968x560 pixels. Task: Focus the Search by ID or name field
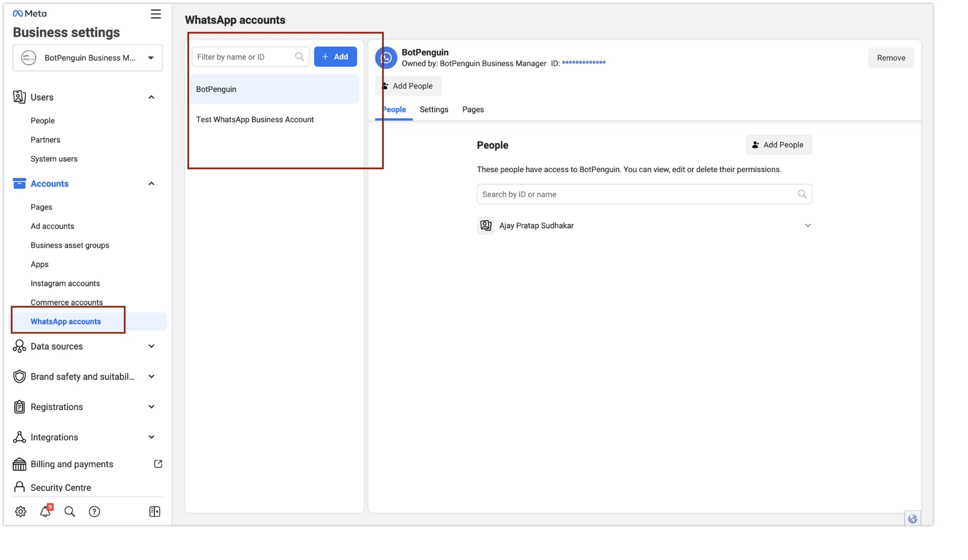644,194
